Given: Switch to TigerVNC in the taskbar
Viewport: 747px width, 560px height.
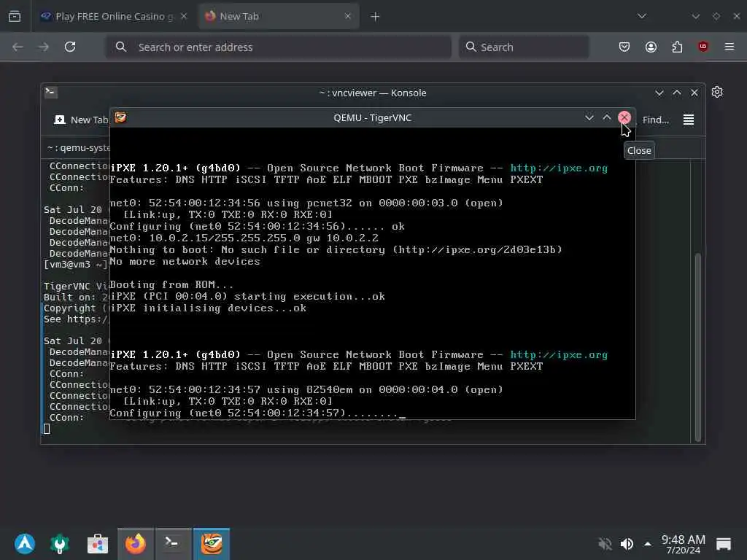Looking at the screenshot, I should pos(212,544).
